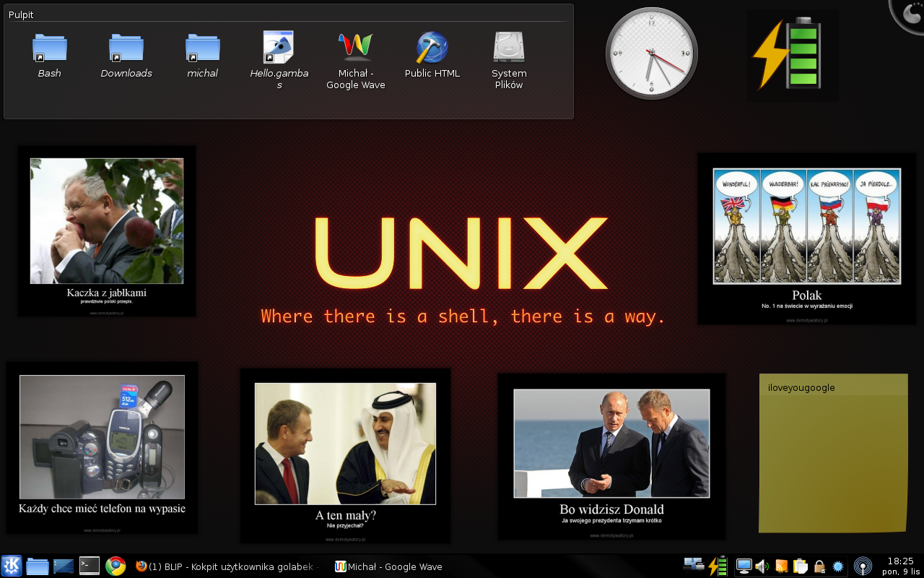The height and width of the screenshot is (578, 924).
Task: Click the large battery widget on desktop
Action: coord(788,54)
